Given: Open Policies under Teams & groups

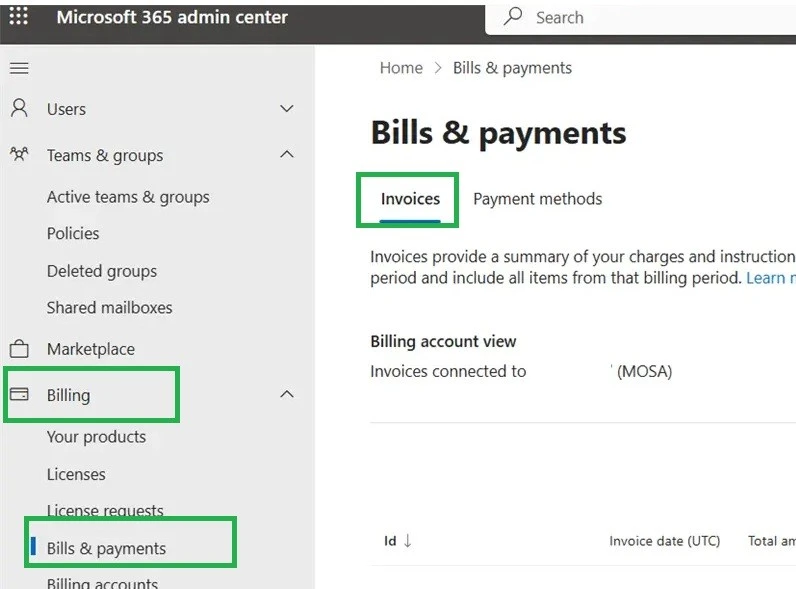Looking at the screenshot, I should click(x=73, y=234).
